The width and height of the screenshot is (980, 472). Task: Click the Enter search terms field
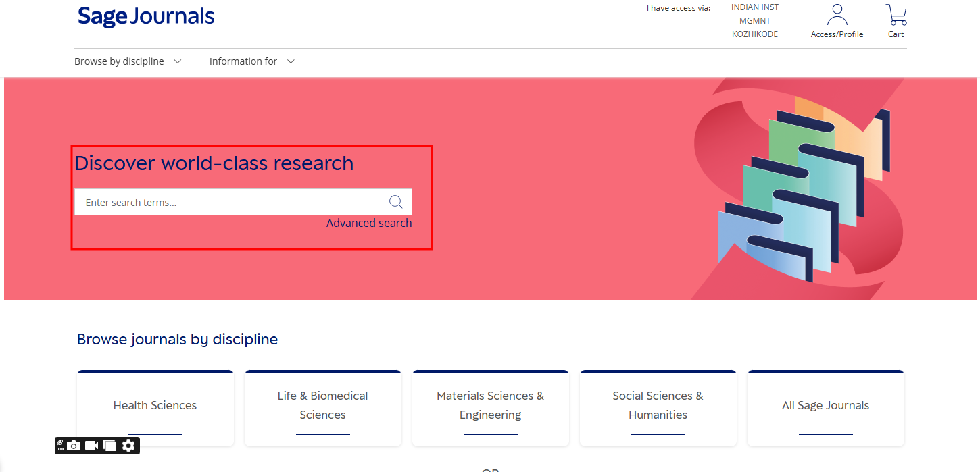coord(230,202)
